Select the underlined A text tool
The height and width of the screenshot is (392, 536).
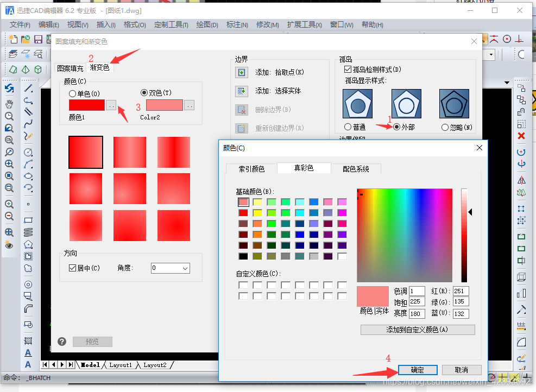pos(28,353)
